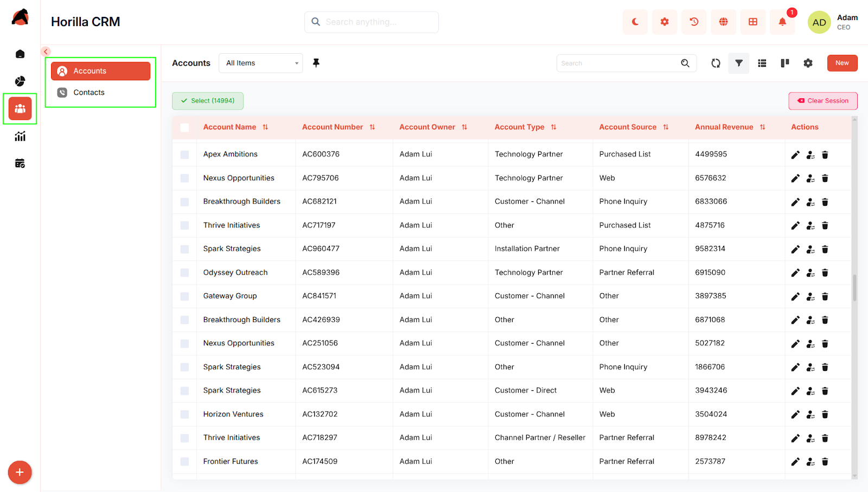Expand the All Items view dropdown
Viewport: 868px width, 492px height.
tap(261, 63)
